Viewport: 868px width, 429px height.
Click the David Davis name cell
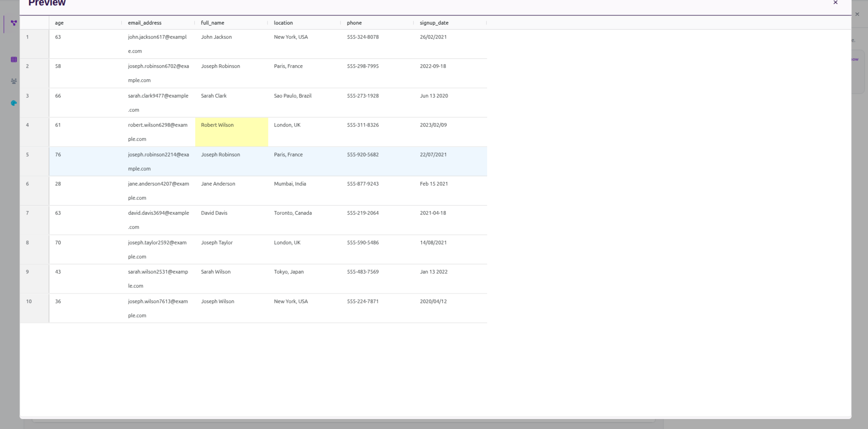(x=232, y=220)
